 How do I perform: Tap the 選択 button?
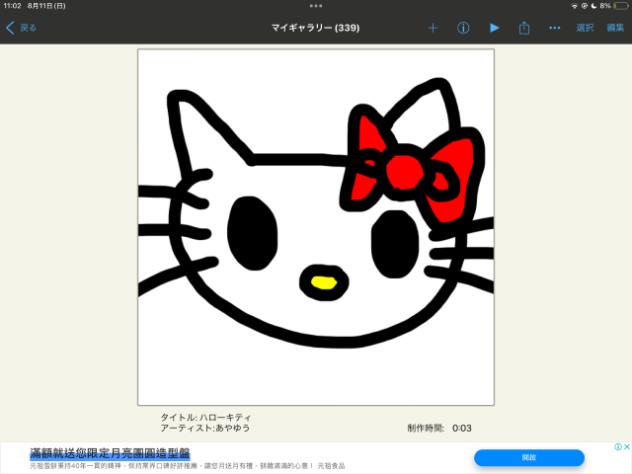[585, 28]
